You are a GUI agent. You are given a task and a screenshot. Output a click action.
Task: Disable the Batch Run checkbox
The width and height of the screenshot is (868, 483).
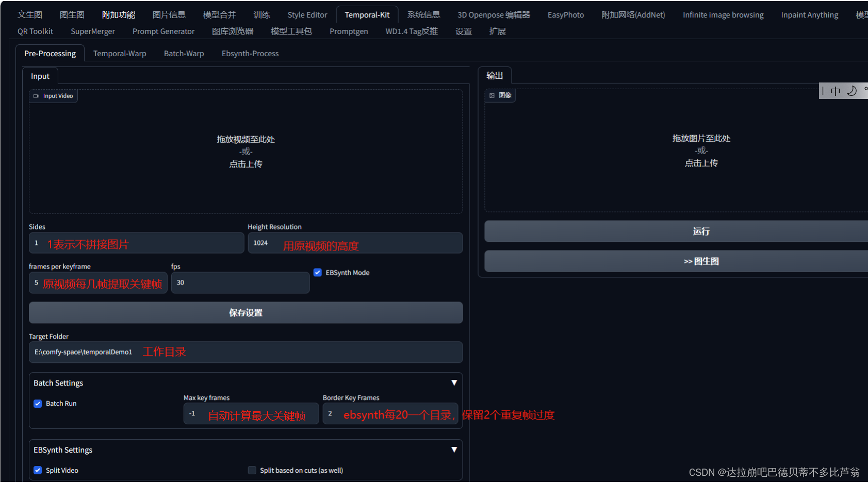(x=38, y=403)
